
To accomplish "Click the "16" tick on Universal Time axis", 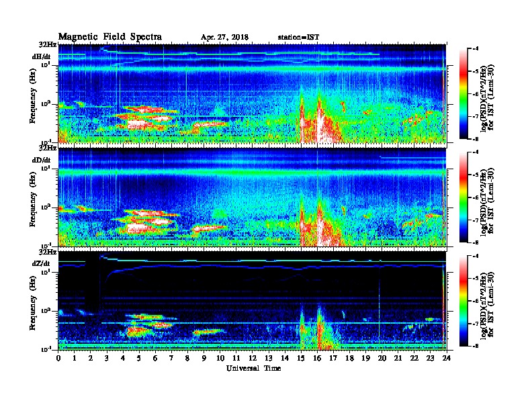I will tap(317, 358).
